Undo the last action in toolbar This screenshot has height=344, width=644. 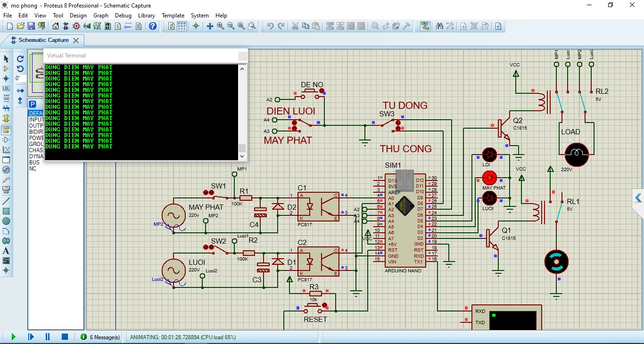[270, 26]
